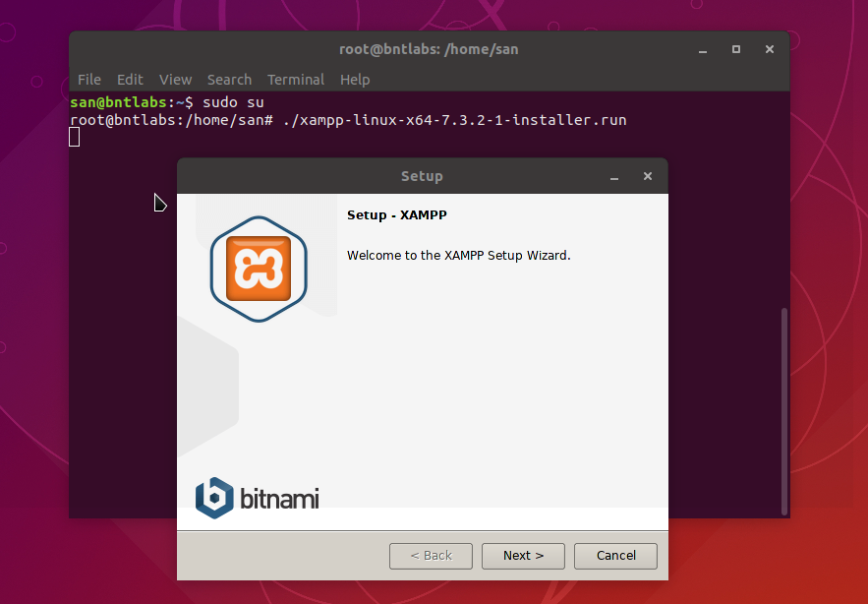Click the xampp installer.run command text
868x604 pixels.
click(454, 120)
